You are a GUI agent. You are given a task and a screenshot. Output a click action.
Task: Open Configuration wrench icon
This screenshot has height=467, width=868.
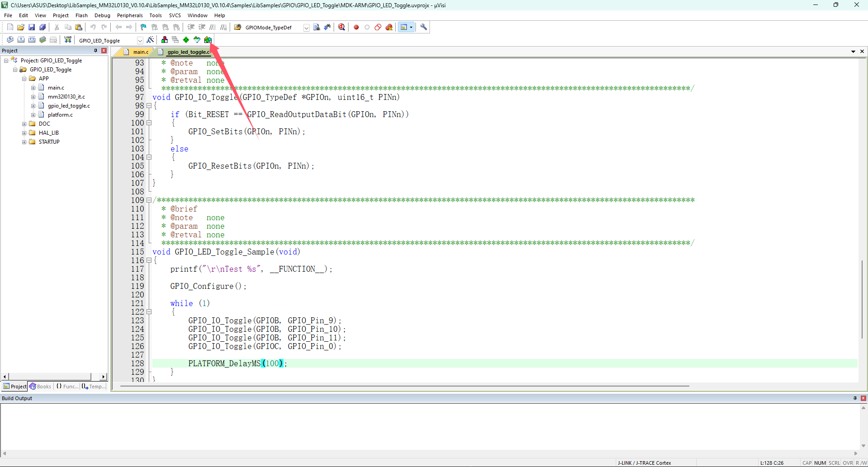point(424,28)
